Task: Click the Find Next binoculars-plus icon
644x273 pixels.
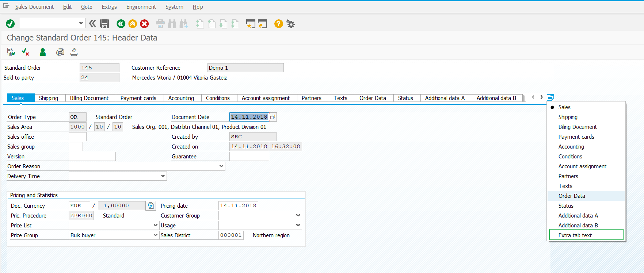Action: (184, 24)
